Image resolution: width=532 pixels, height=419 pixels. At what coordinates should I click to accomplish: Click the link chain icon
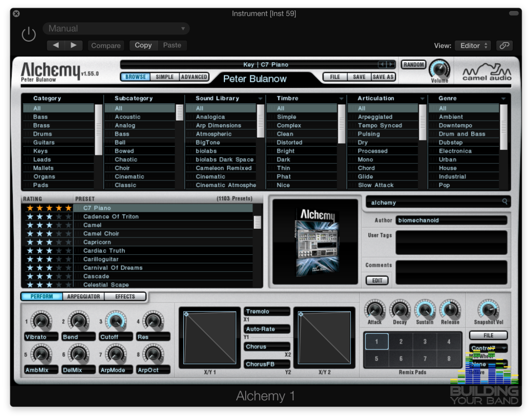point(504,46)
